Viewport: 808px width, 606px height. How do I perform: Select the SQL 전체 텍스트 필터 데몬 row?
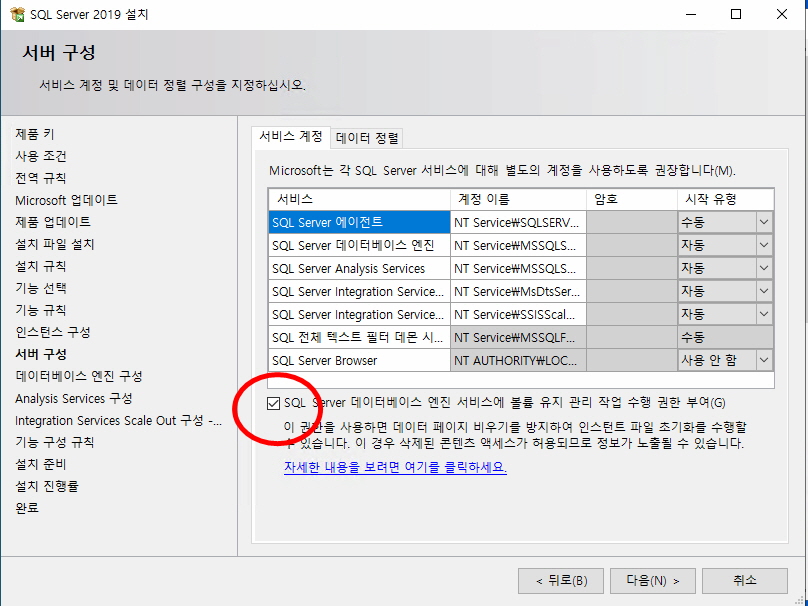click(359, 338)
